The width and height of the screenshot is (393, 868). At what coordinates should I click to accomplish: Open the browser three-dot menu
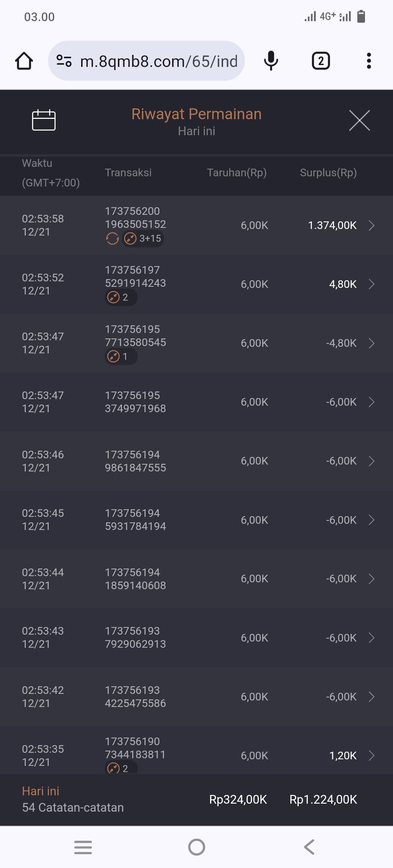click(369, 61)
